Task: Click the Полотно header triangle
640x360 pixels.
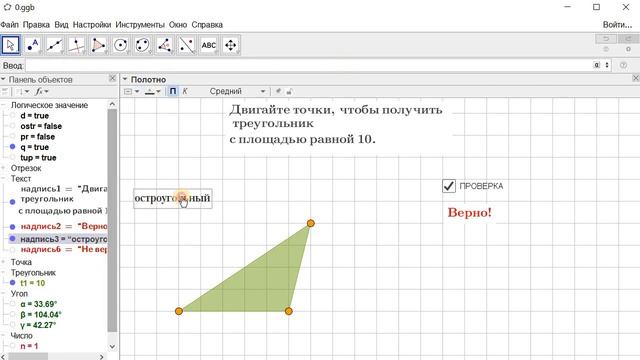Action: [x=125, y=79]
